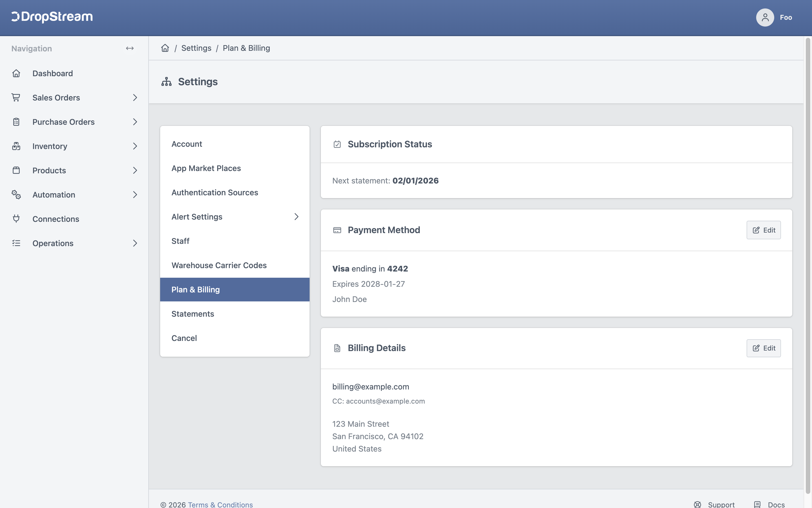The width and height of the screenshot is (812, 508).
Task: Click the Inventory boxes icon
Action: click(x=16, y=146)
